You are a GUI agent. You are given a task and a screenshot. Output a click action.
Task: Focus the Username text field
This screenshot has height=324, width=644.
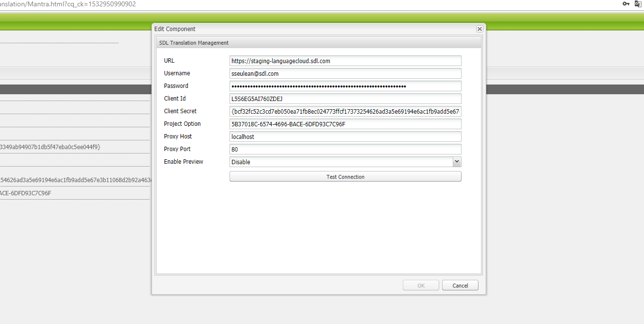(x=345, y=74)
